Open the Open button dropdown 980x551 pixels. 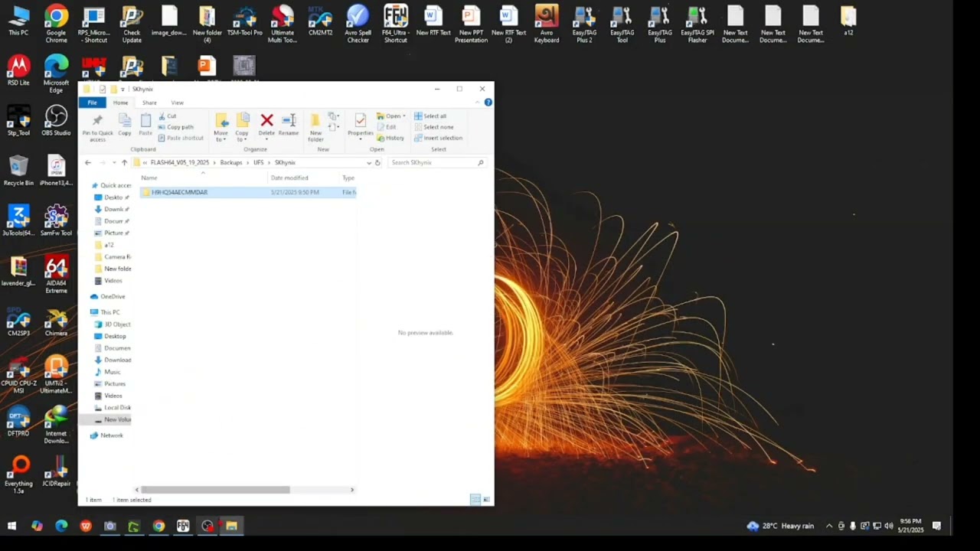point(404,116)
